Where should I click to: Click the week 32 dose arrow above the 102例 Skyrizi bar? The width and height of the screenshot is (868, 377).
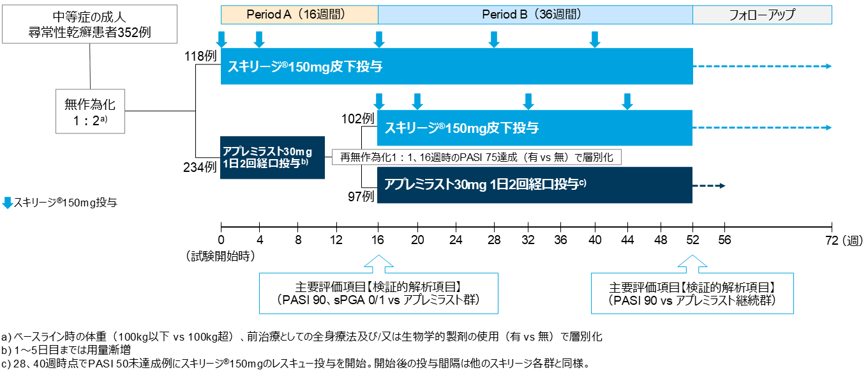coord(528,101)
